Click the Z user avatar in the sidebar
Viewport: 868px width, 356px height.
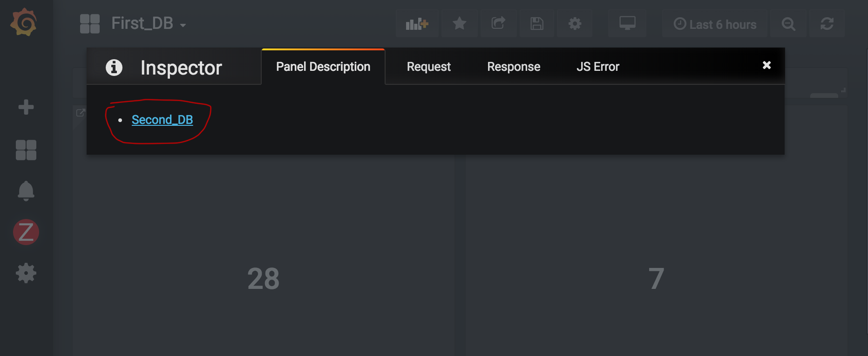pyautogui.click(x=26, y=232)
